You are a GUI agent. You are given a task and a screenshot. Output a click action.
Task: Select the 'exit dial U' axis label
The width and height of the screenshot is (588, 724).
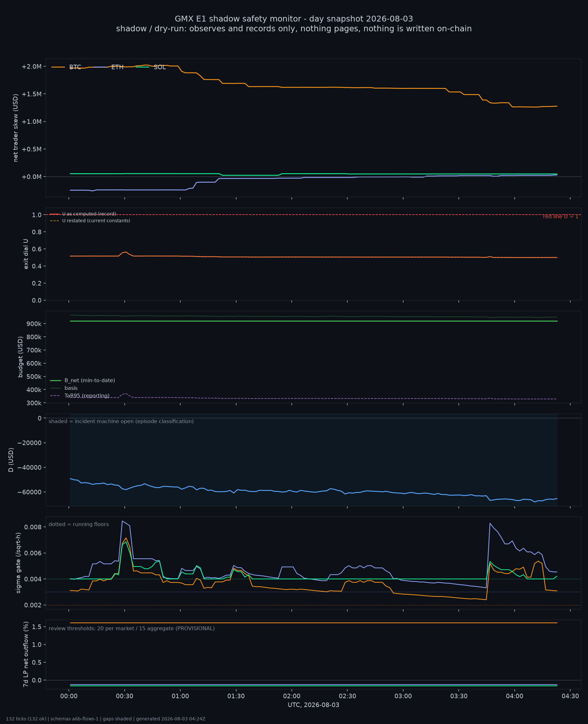pyautogui.click(x=26, y=254)
